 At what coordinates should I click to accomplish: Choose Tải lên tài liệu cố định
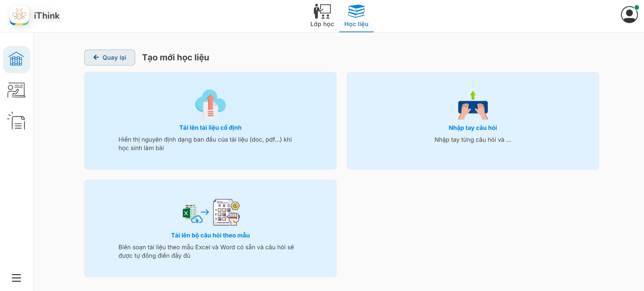pos(210,128)
